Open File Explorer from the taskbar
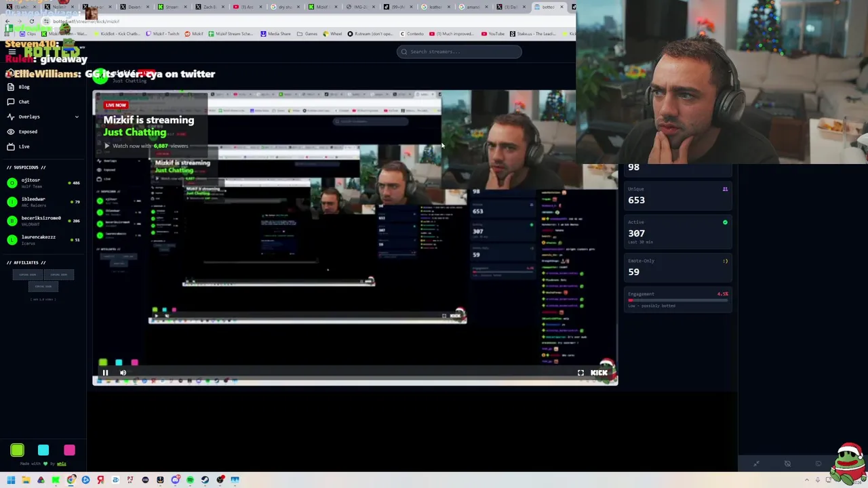 [x=26, y=480]
